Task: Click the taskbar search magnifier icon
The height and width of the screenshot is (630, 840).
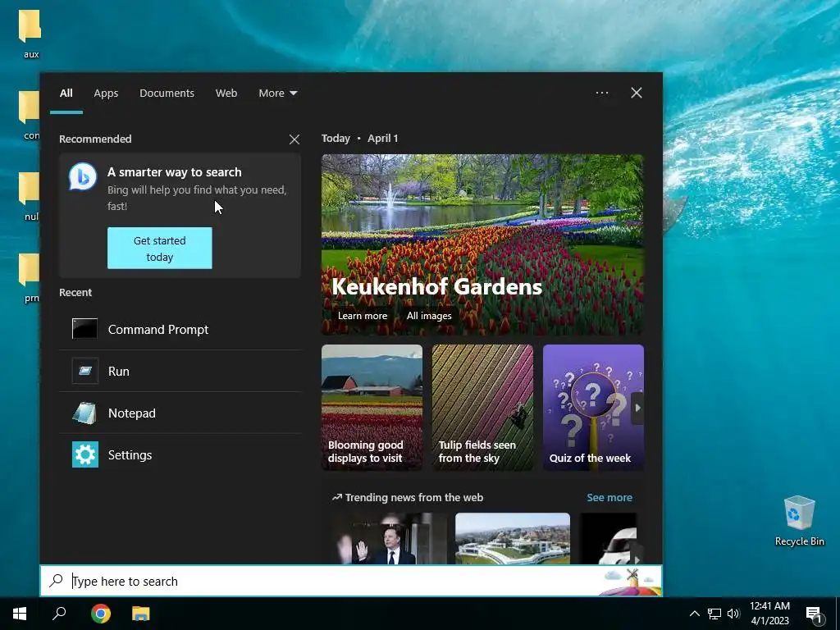Action: [x=59, y=614]
